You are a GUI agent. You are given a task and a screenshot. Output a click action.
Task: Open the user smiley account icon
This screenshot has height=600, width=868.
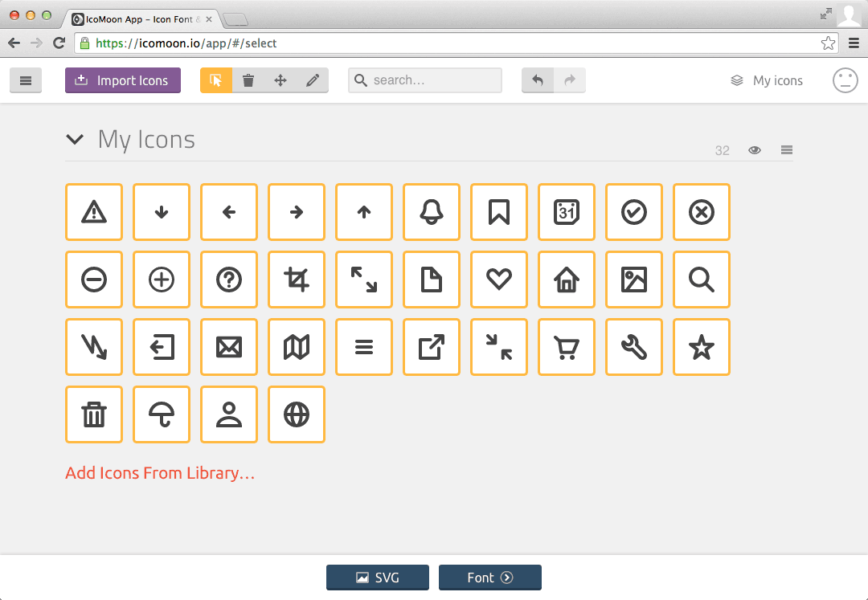(845, 80)
